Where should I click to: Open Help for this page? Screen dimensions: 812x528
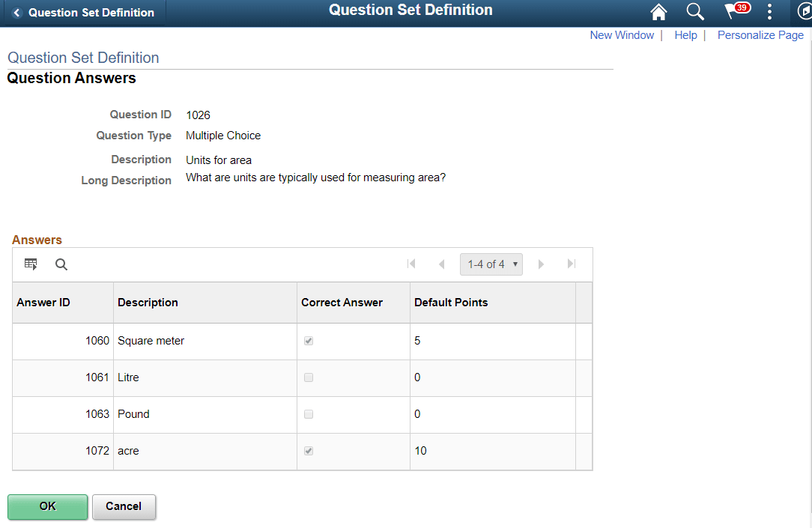(x=685, y=34)
